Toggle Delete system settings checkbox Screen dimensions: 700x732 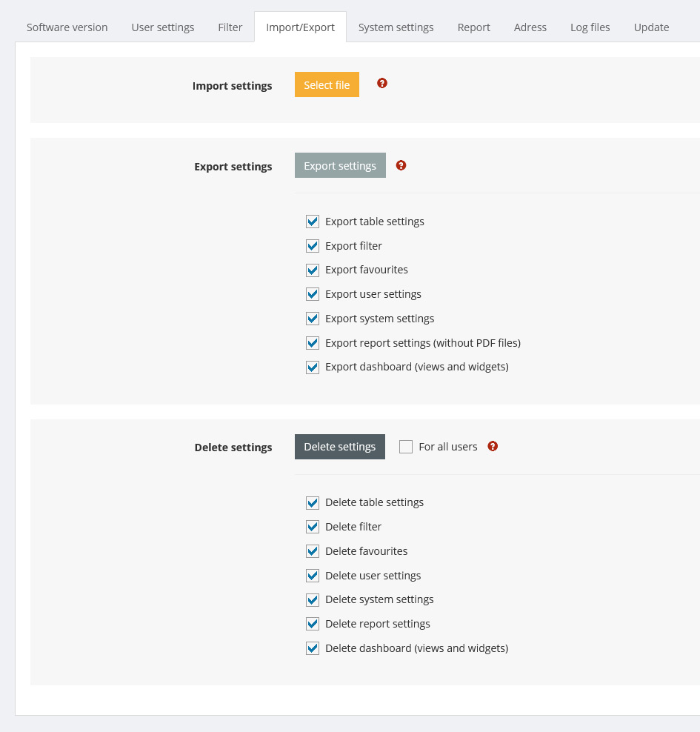pyautogui.click(x=313, y=599)
